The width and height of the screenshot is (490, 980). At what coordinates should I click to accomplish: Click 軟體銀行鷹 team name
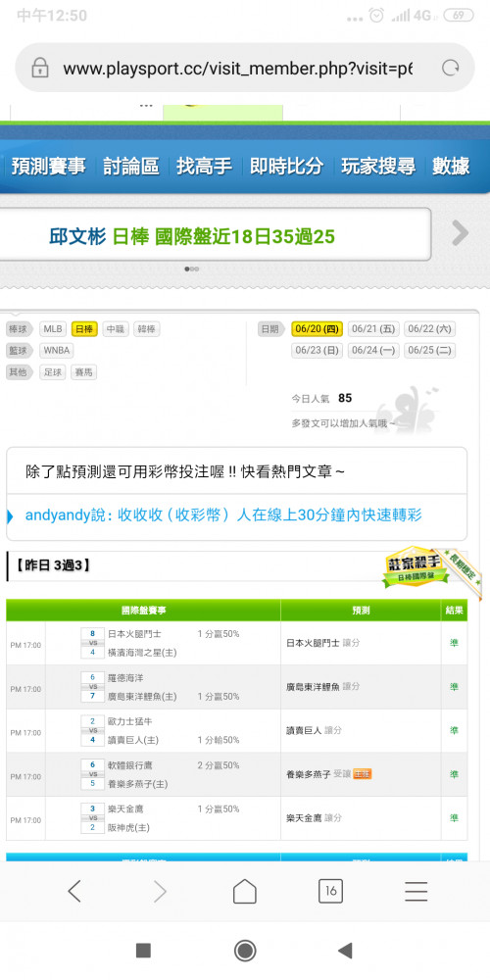[x=130, y=765]
